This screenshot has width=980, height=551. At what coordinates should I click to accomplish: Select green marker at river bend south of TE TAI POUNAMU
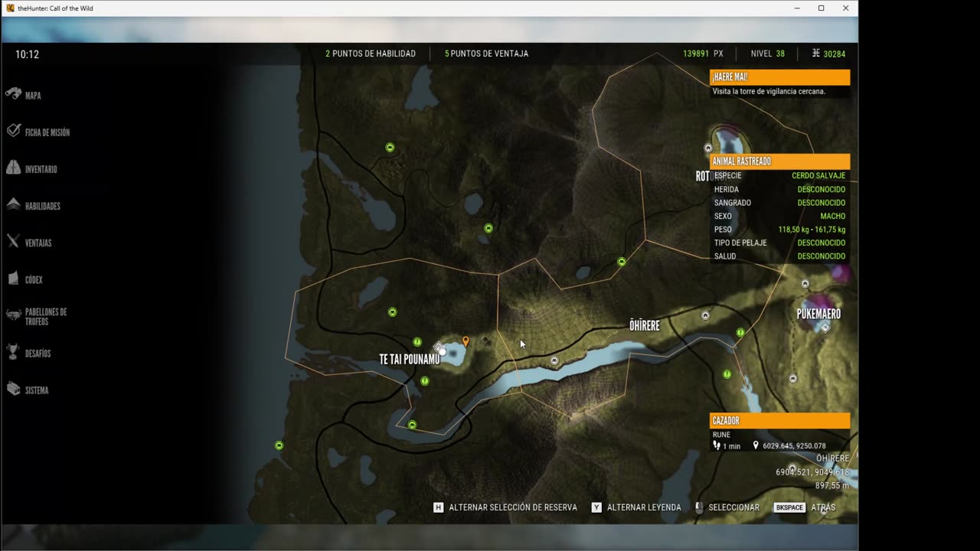tap(412, 425)
